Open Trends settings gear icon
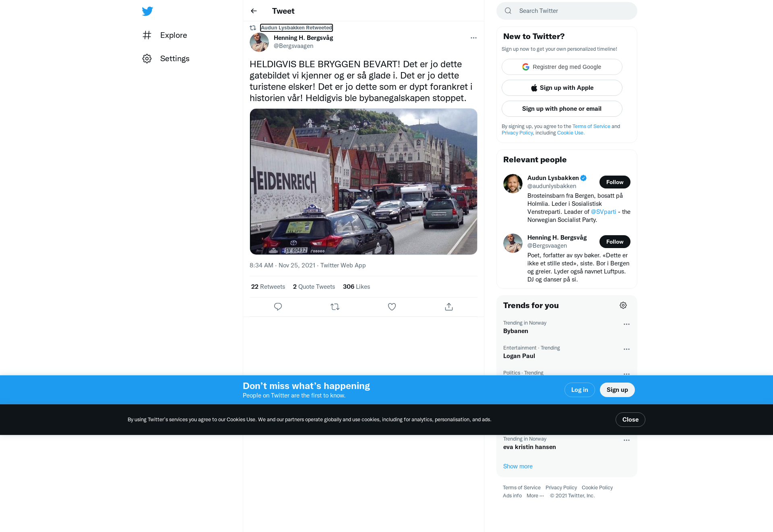Viewport: 773px width, 532px height. tap(623, 305)
